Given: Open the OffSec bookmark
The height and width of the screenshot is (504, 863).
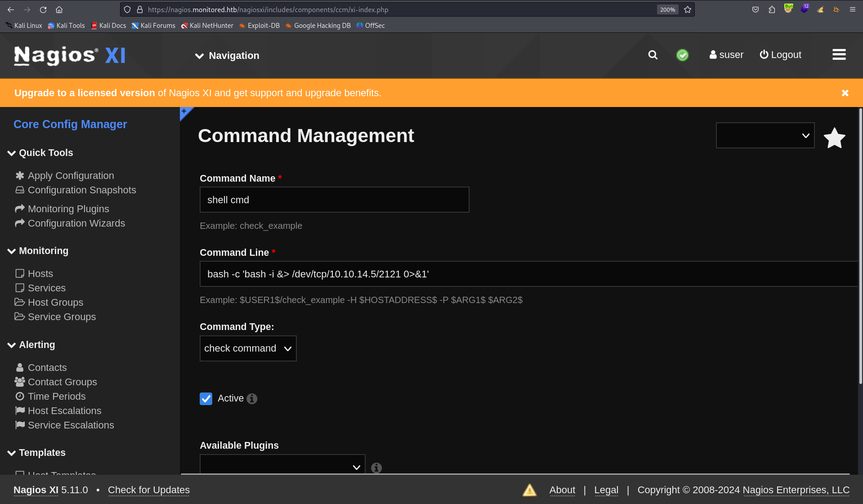Looking at the screenshot, I should 371,26.
